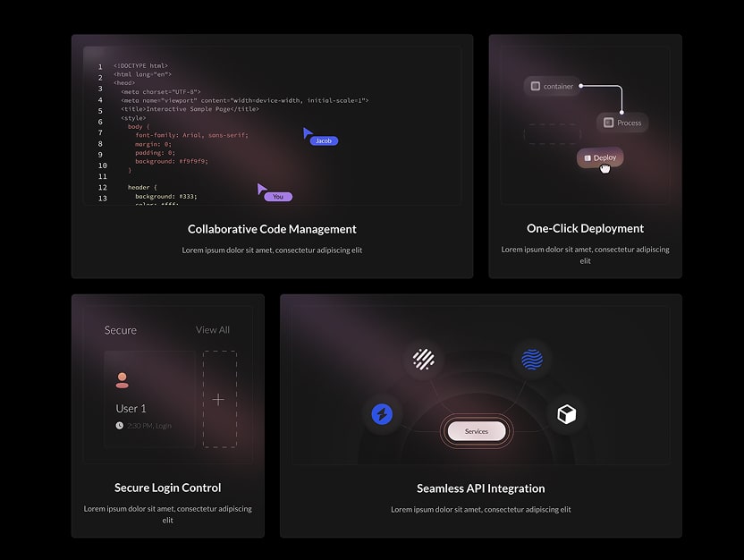The image size is (744, 560).
Task: Open the View All link
Action: click(212, 330)
